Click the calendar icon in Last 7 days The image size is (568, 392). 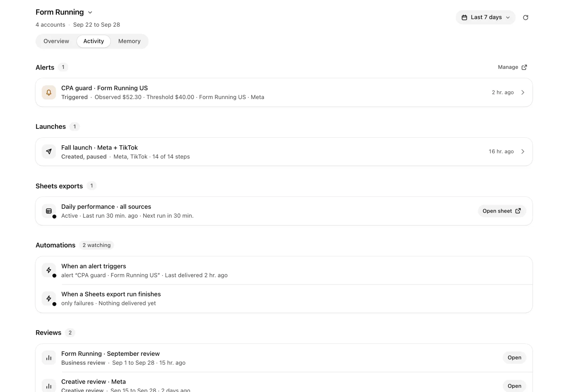[464, 17]
